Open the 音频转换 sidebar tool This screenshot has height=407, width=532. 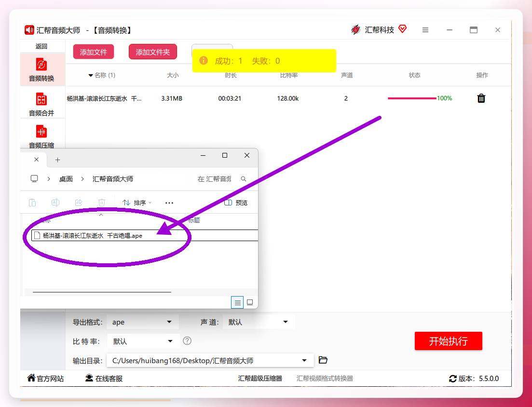pyautogui.click(x=41, y=69)
